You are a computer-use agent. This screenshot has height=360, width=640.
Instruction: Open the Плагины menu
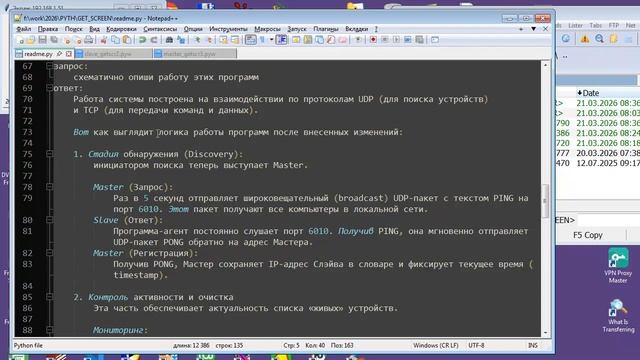coord(326,29)
